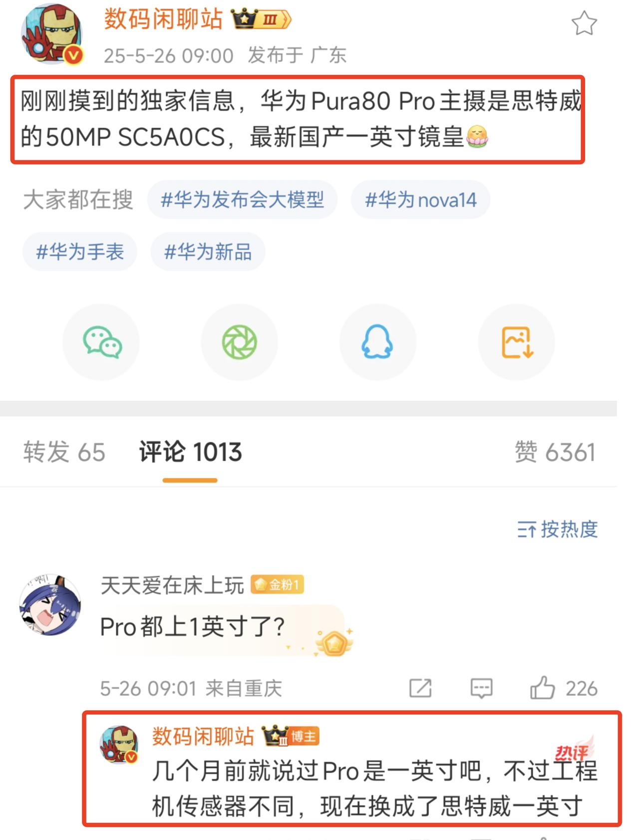639x840 pixels.
Task: Save post as image icon
Action: pos(517,342)
